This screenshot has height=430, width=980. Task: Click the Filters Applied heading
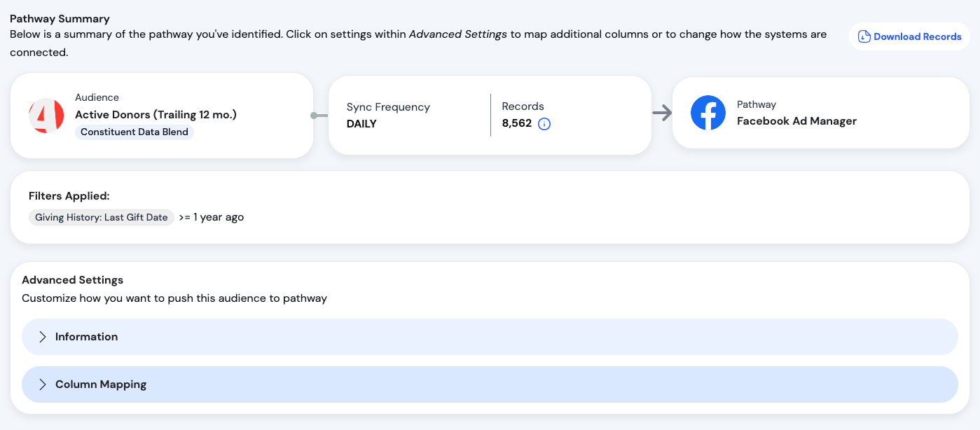pos(69,196)
